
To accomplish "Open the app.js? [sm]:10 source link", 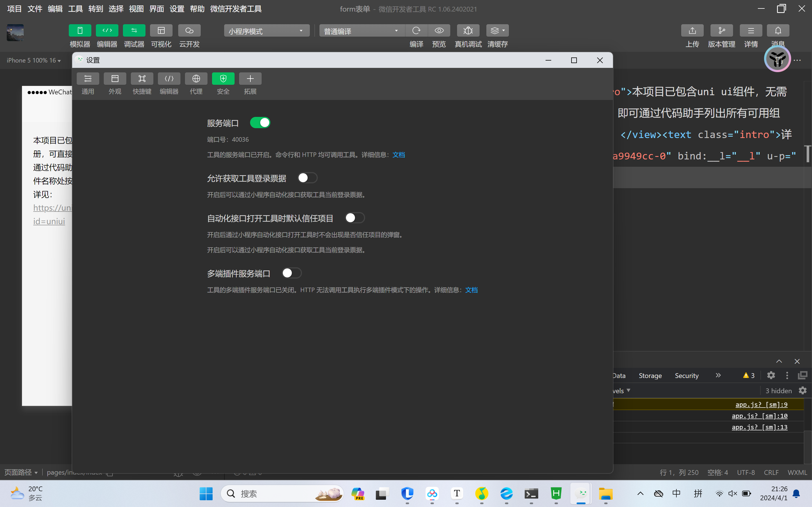I will pos(759,416).
